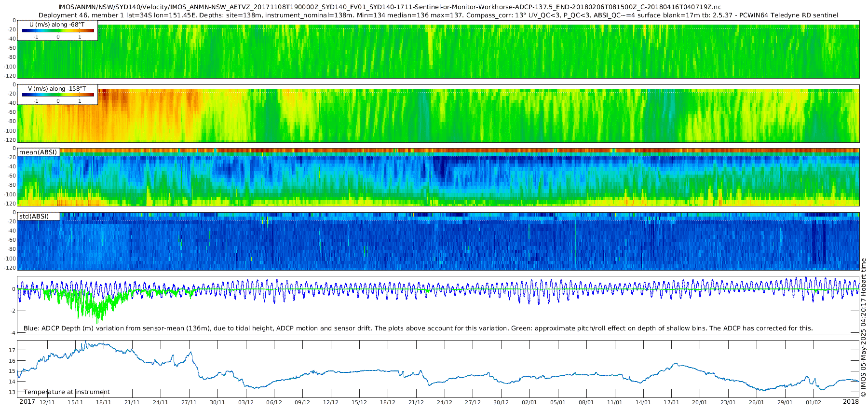Click the V velocity colorbar
868x410 pixels.
58,95
